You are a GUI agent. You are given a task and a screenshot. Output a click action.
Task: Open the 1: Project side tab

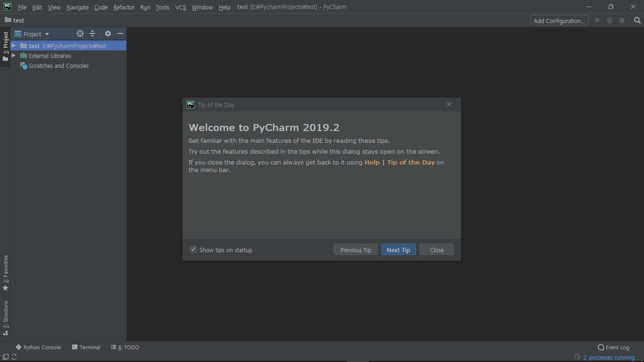click(6, 45)
